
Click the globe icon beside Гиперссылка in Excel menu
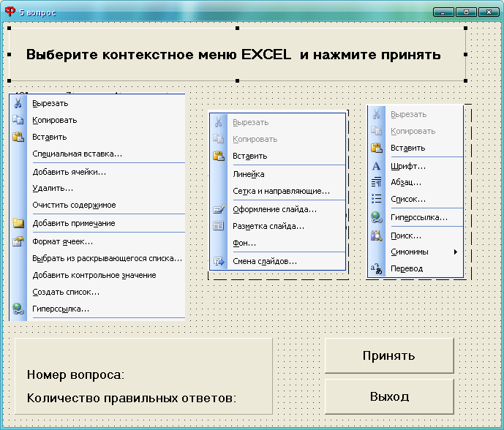(x=18, y=309)
